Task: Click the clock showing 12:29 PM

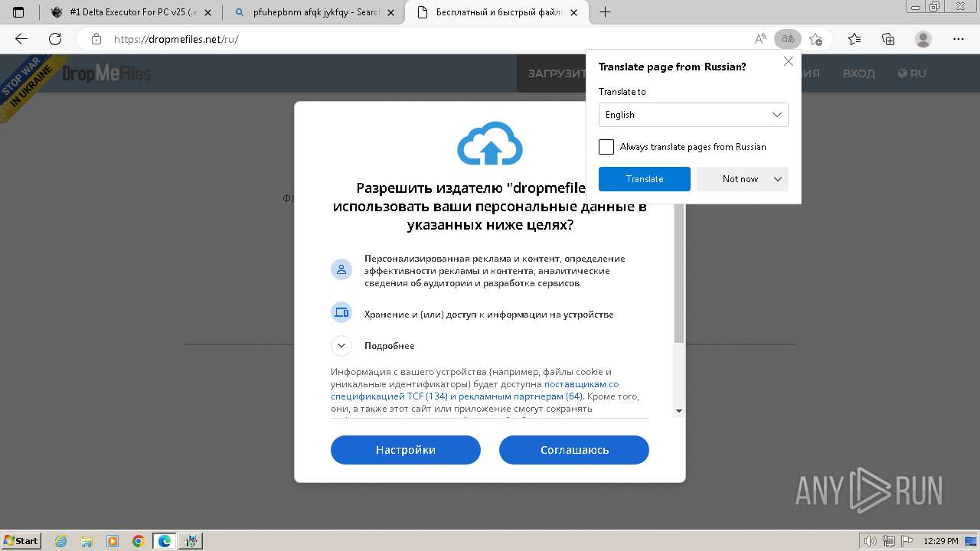Action: [941, 541]
